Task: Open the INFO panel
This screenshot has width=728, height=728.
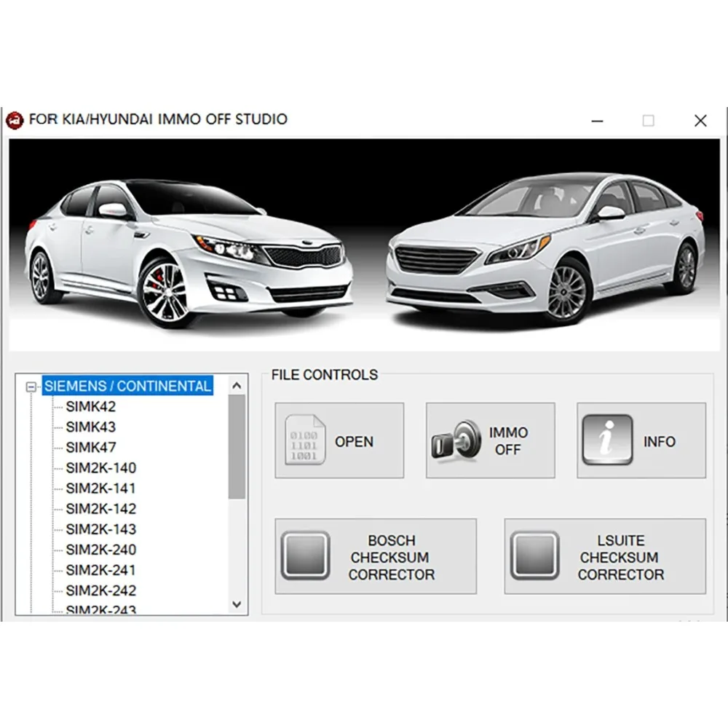Action: coord(641,440)
